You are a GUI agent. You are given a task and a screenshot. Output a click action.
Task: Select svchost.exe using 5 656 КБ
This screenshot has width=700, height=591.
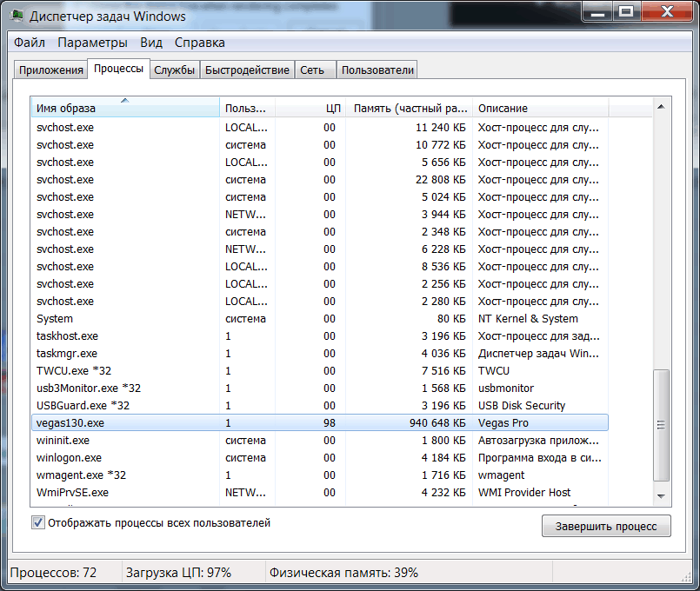coord(320,163)
